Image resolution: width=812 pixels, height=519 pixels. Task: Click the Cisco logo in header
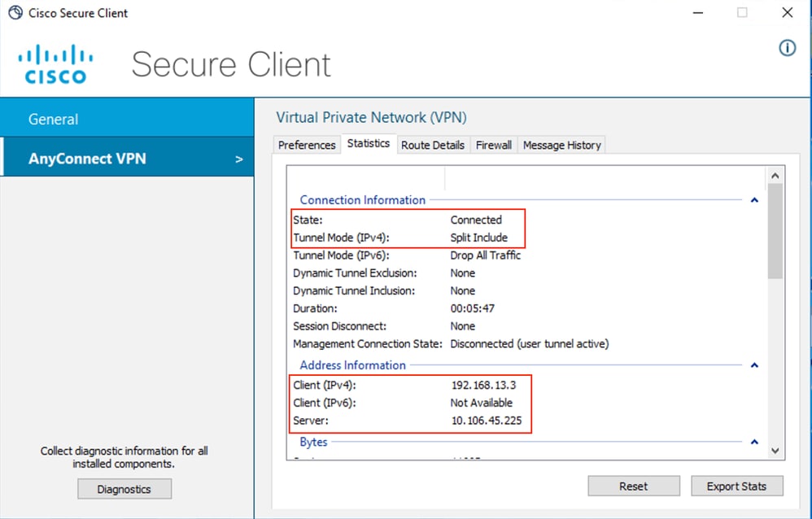[x=55, y=64]
